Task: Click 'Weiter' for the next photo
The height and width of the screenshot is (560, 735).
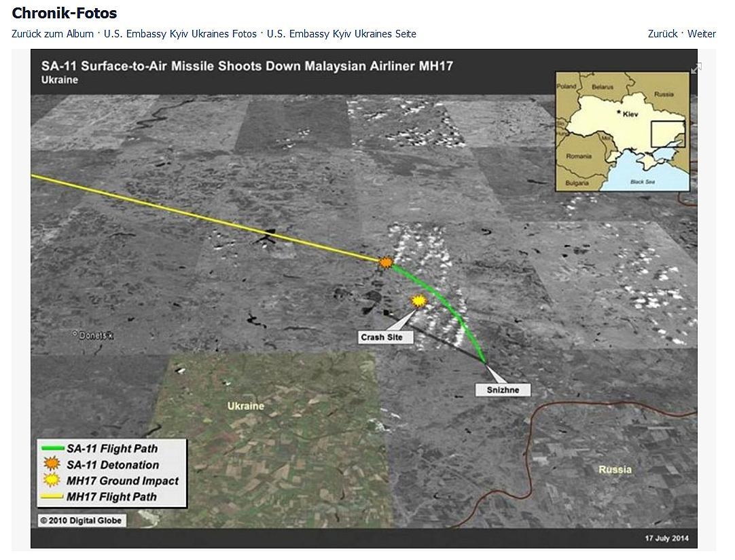Action: [701, 34]
